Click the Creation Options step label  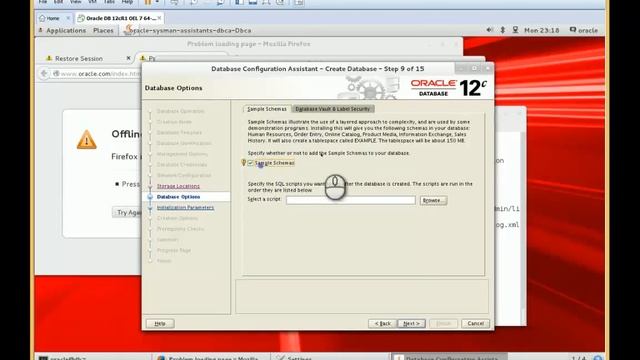(177, 218)
